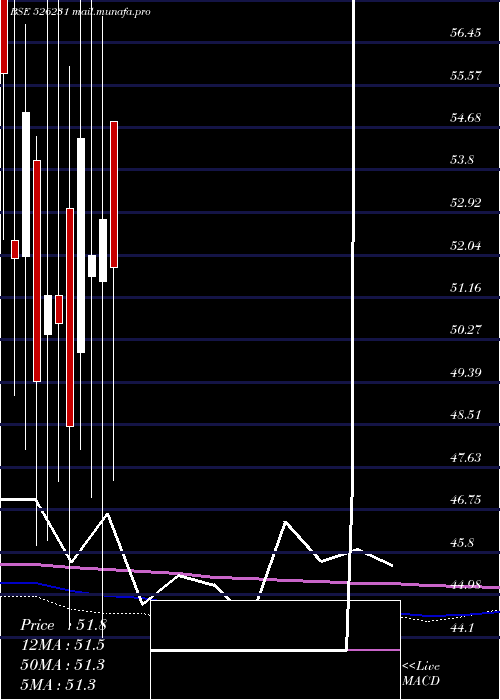Click the 45.8 price axis label
The width and height of the screenshot is (500, 700).
[x=462, y=543]
